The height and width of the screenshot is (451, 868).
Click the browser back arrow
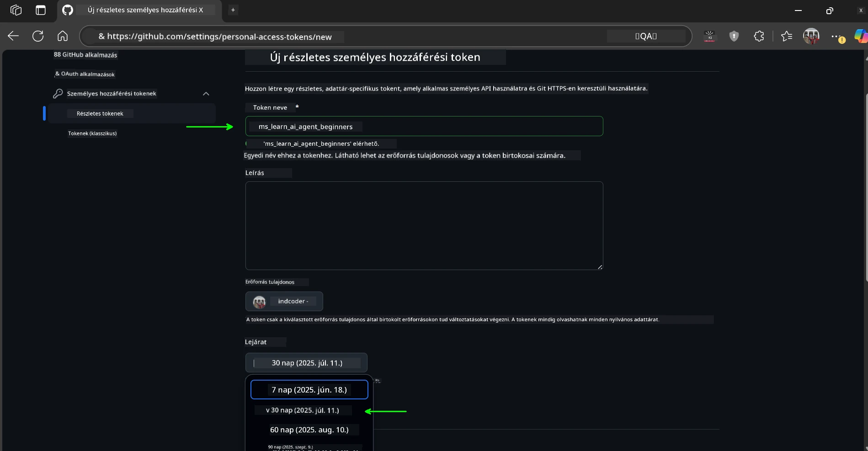[13, 36]
